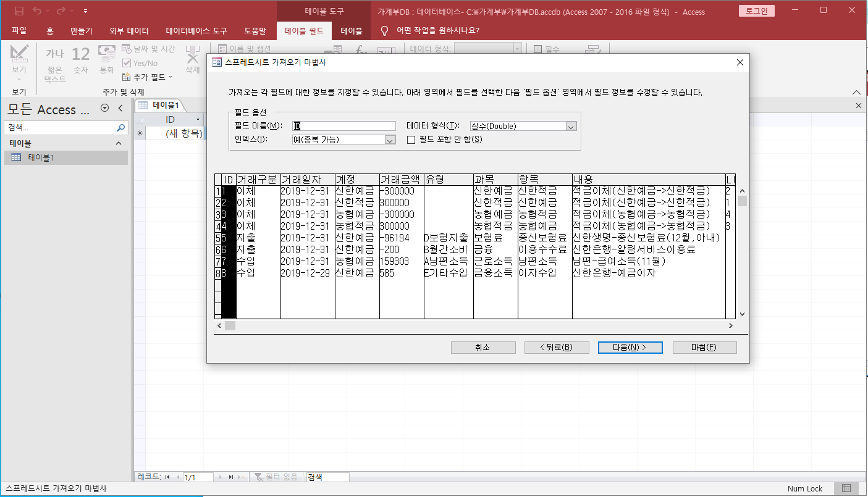The width and height of the screenshot is (868, 497).
Task: Select the 거래금액 column header in the preview
Action: click(x=402, y=180)
